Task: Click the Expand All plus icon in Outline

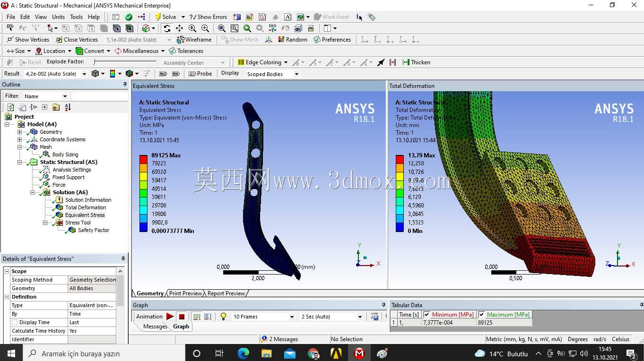Action: tap(44, 107)
